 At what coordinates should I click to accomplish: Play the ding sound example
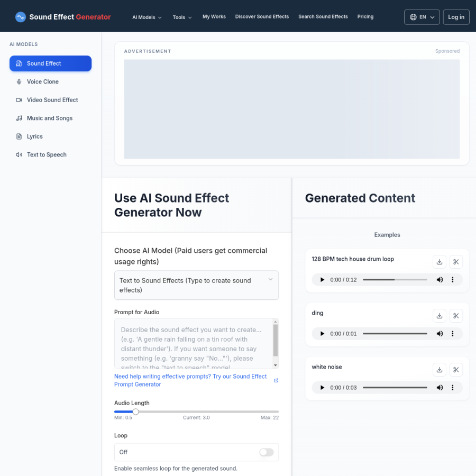click(x=322, y=334)
